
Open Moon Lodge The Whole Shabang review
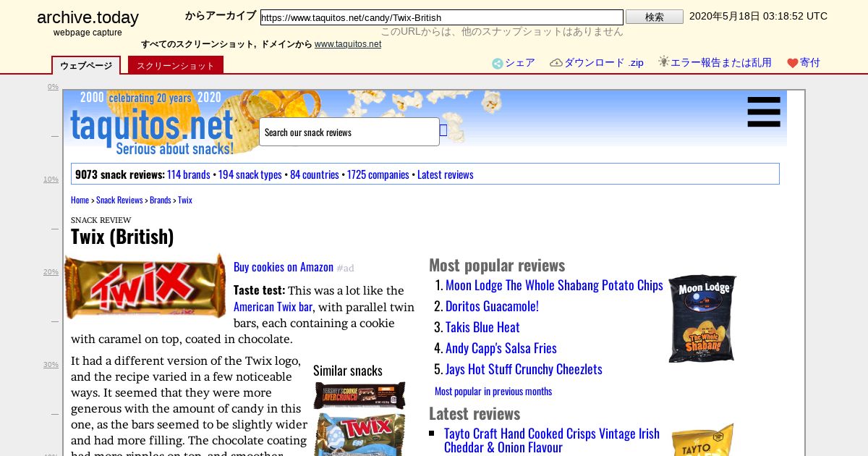click(554, 285)
